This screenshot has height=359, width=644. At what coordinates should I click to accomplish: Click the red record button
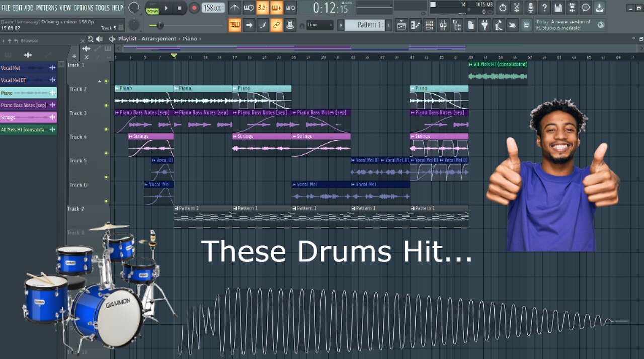[x=194, y=8]
